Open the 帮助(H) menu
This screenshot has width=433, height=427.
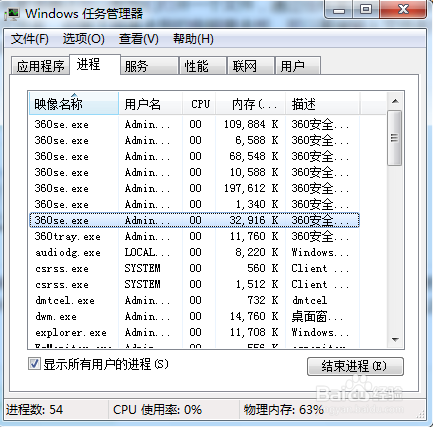pos(193,39)
